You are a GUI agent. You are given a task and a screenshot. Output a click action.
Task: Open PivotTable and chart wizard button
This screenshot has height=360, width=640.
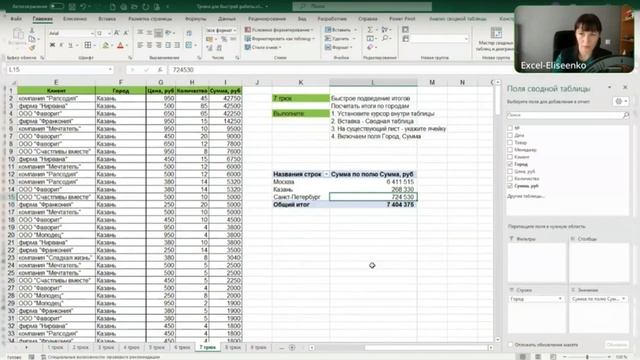click(496, 40)
